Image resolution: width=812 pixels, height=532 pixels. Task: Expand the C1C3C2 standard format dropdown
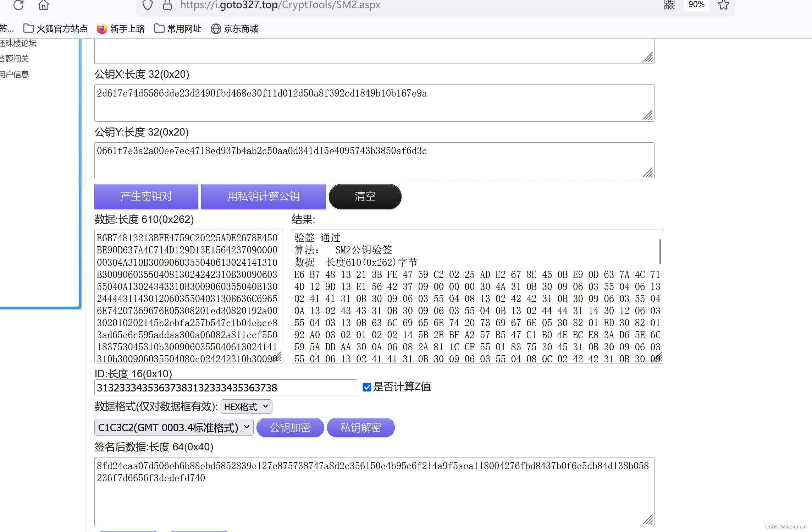174,428
